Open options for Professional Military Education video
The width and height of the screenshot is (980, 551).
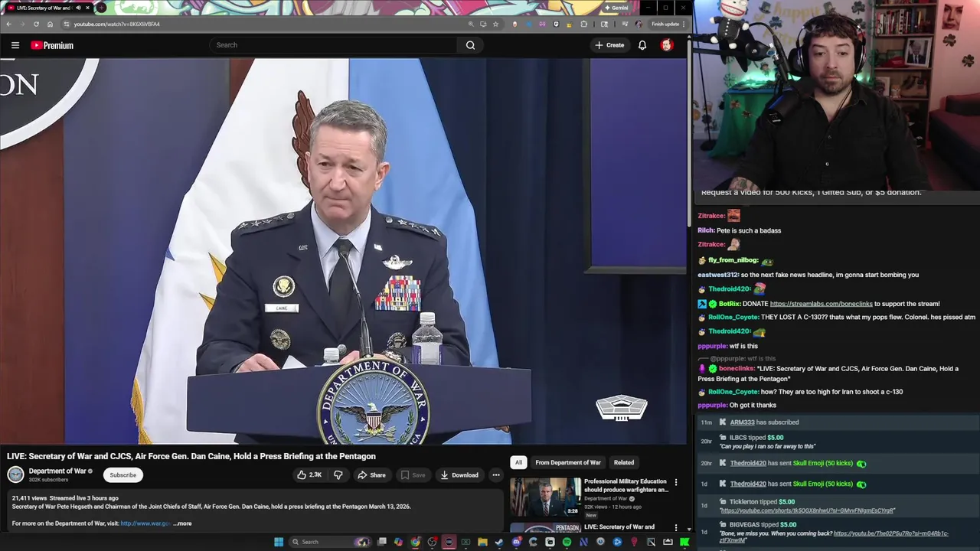click(x=675, y=482)
